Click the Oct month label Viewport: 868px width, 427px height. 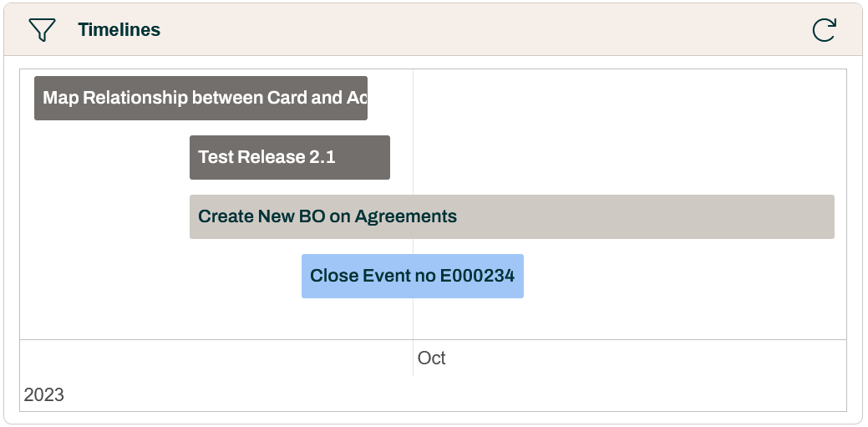pyautogui.click(x=432, y=358)
